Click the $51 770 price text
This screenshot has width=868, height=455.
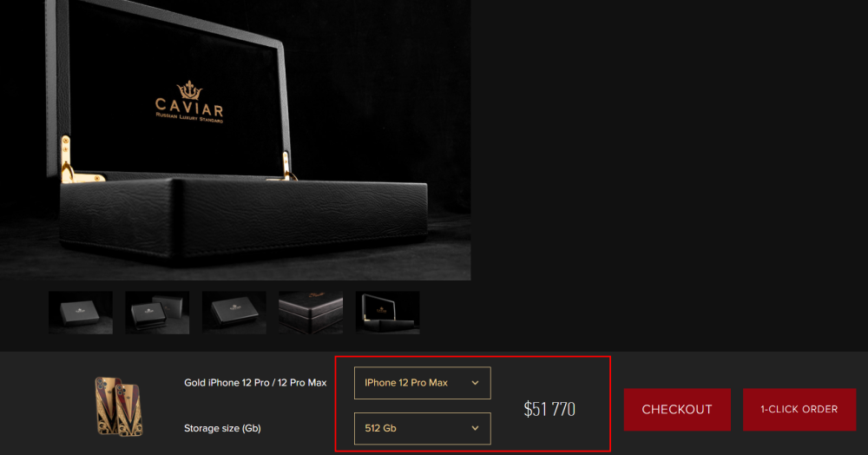pos(549,409)
